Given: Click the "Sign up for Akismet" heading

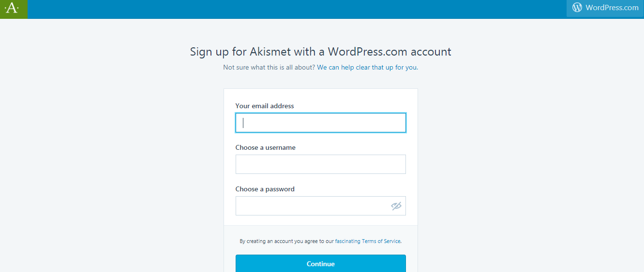Looking at the screenshot, I should click(x=320, y=52).
